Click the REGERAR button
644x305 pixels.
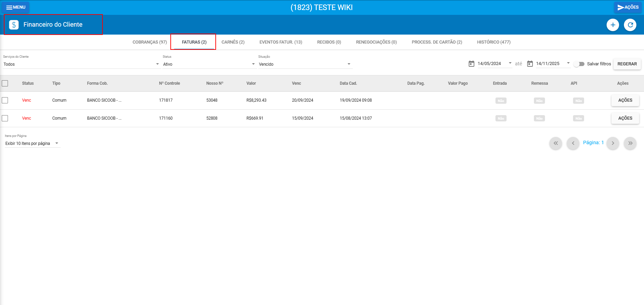click(627, 64)
